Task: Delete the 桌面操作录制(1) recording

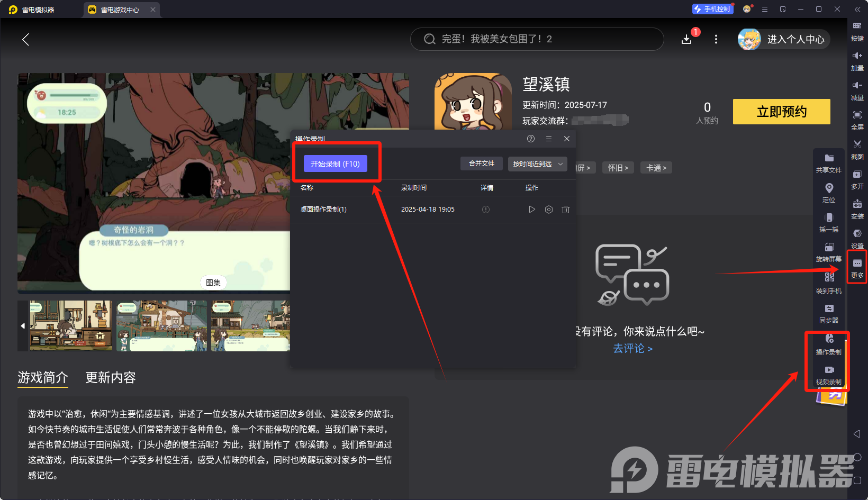Action: pos(566,210)
